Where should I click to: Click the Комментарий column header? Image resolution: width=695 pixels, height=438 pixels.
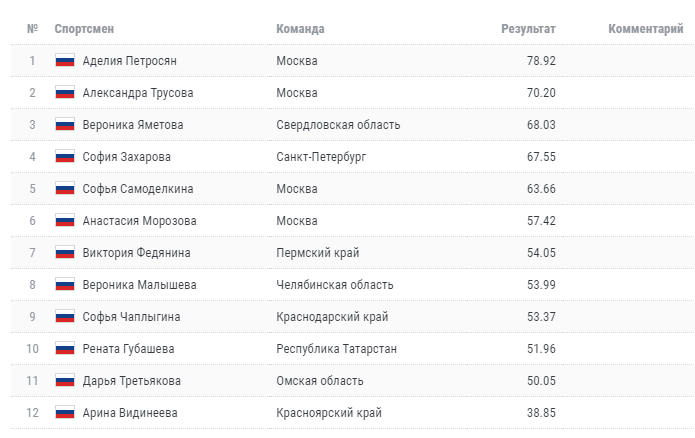(x=645, y=29)
